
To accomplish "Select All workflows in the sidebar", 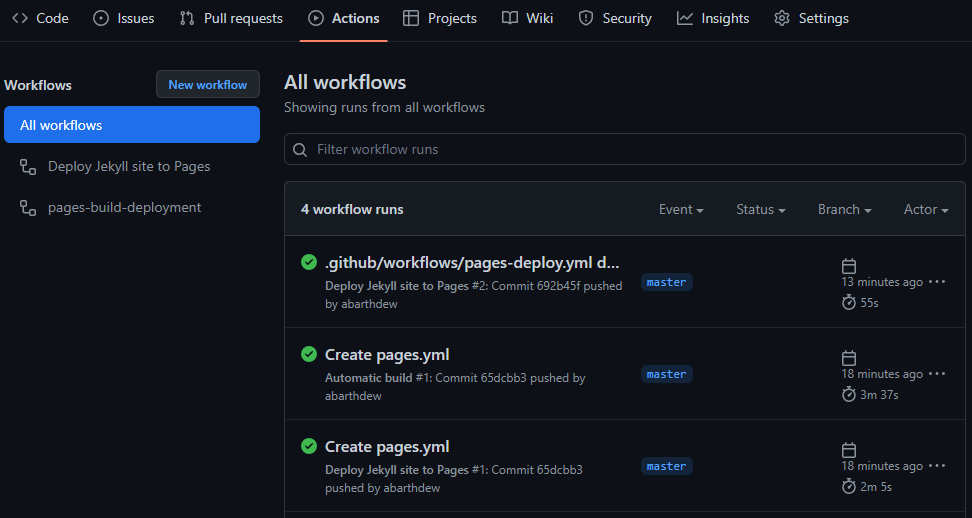I will coord(132,125).
